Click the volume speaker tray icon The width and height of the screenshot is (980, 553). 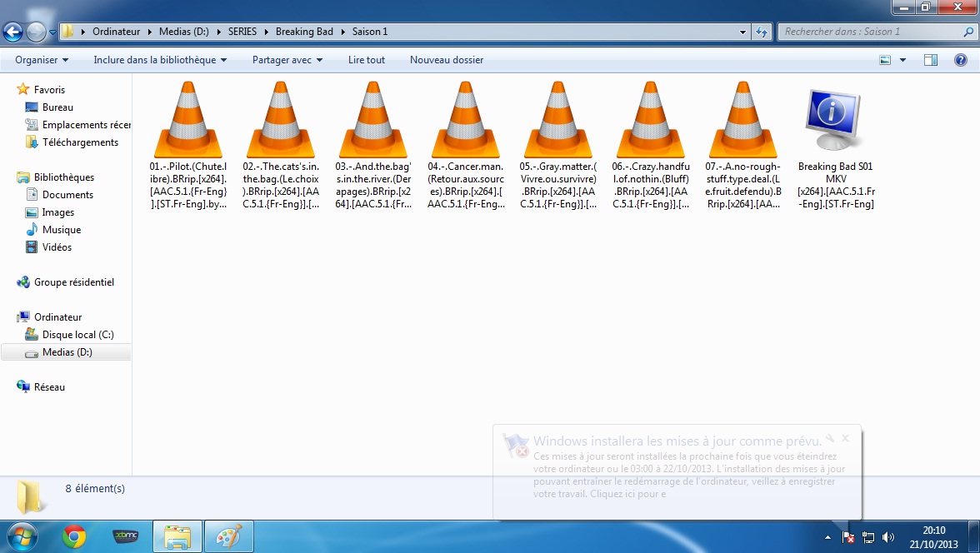pos(887,536)
